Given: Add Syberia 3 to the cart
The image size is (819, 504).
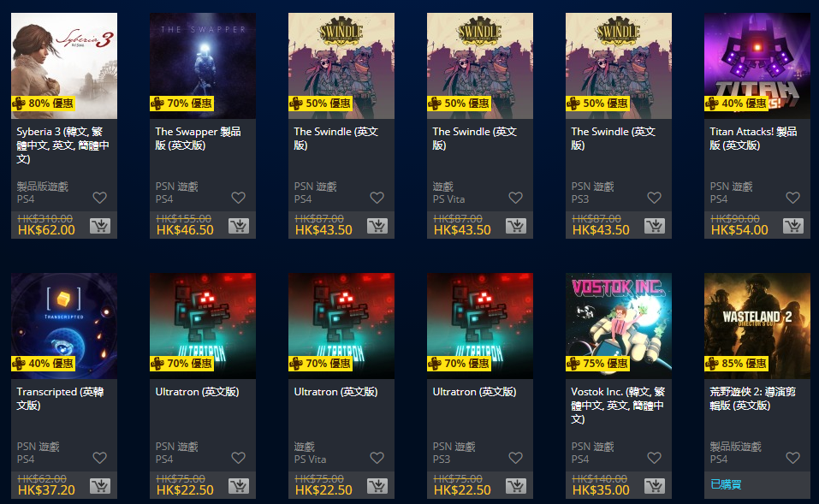Looking at the screenshot, I should 100,226.
